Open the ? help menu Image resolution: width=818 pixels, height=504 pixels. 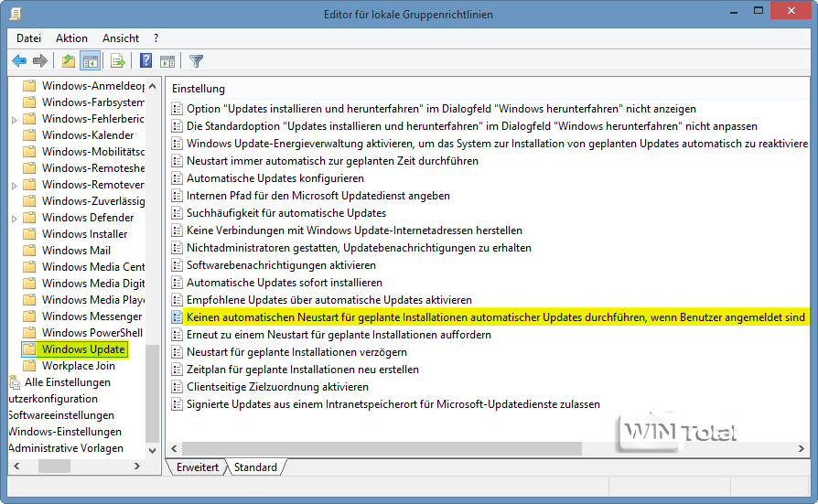pyautogui.click(x=156, y=38)
